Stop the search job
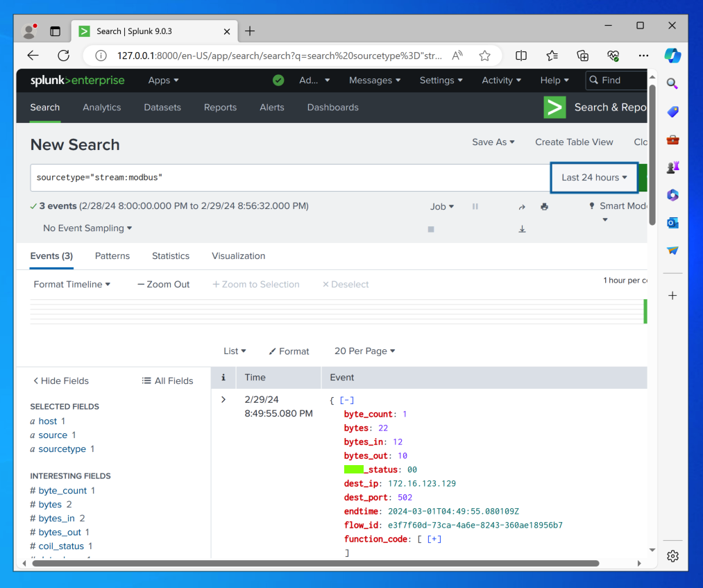Screen dimensions: 703x588 click(x=431, y=229)
